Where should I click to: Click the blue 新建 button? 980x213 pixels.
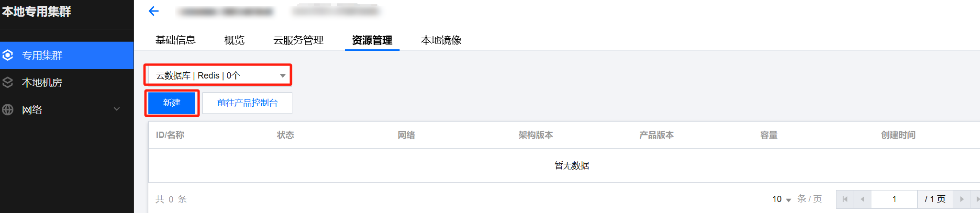coord(172,103)
